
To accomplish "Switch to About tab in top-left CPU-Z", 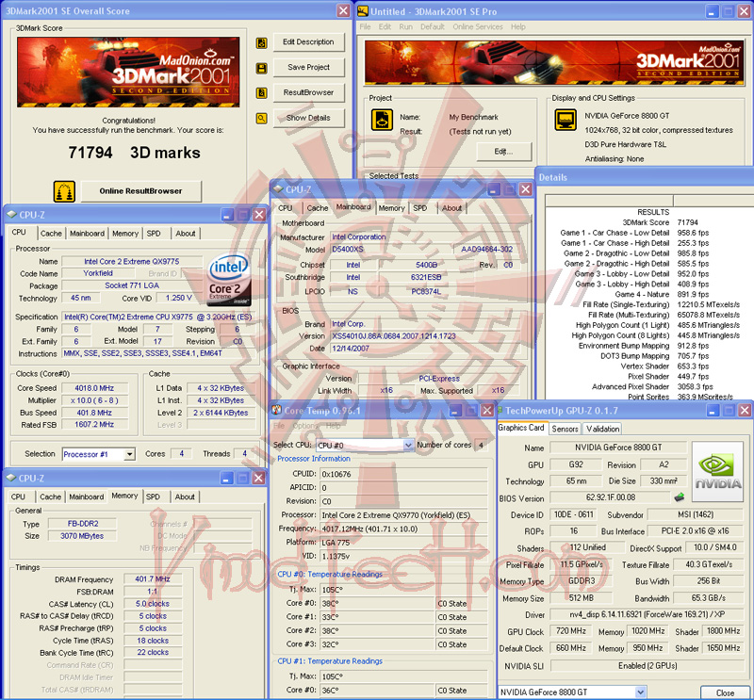I will coord(185,233).
